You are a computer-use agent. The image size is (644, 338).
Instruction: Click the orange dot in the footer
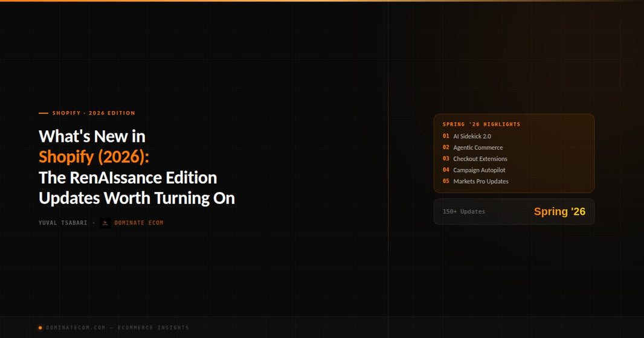click(40, 328)
